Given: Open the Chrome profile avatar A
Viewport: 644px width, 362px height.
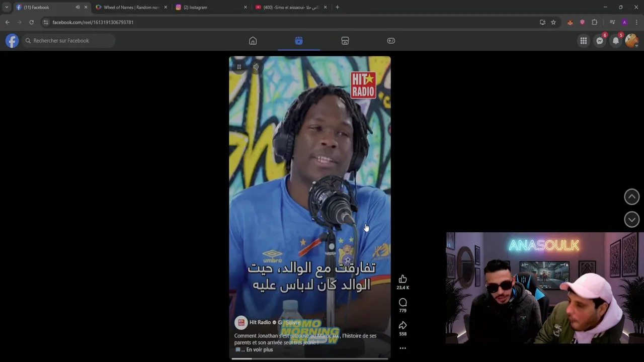Looking at the screenshot, I should coord(624,22).
